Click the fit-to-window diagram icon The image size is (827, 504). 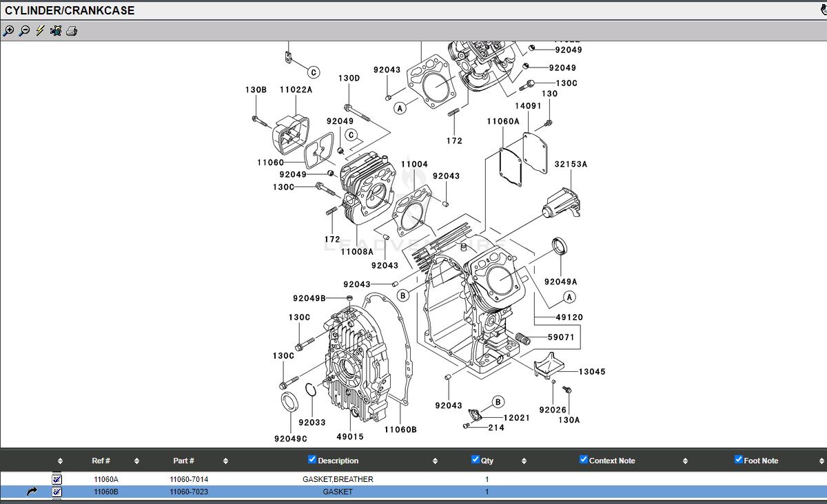(56, 31)
